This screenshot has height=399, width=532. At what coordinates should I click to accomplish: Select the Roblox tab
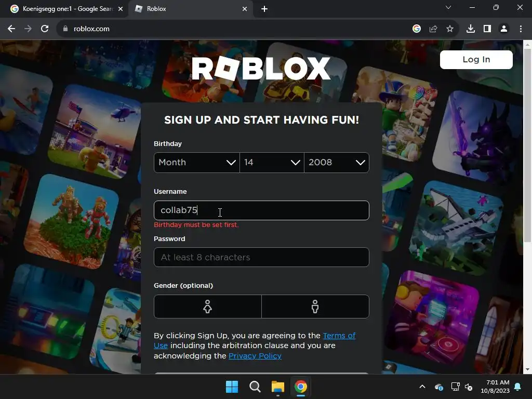(x=190, y=9)
